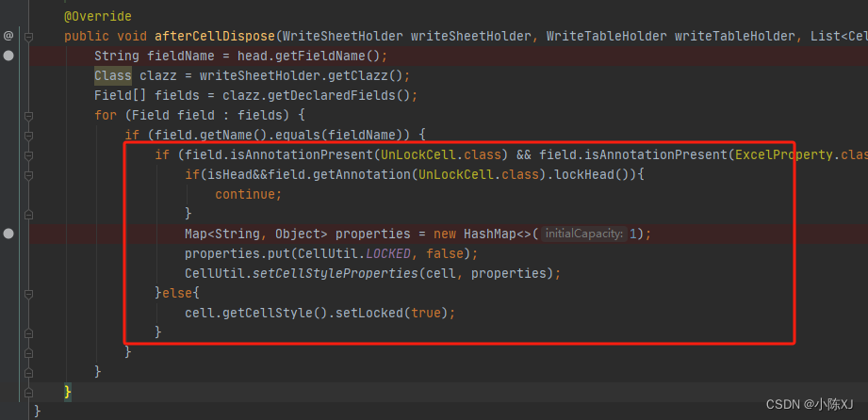Fold the if field.getName().equals(fieldName) block
The width and height of the screenshot is (868, 420).
[x=28, y=136]
